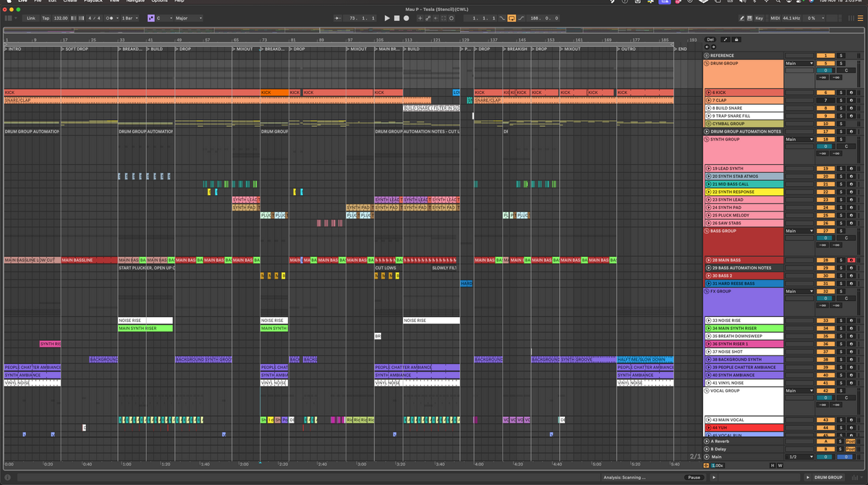Enter Key mapping mode via the Key button

759,17
